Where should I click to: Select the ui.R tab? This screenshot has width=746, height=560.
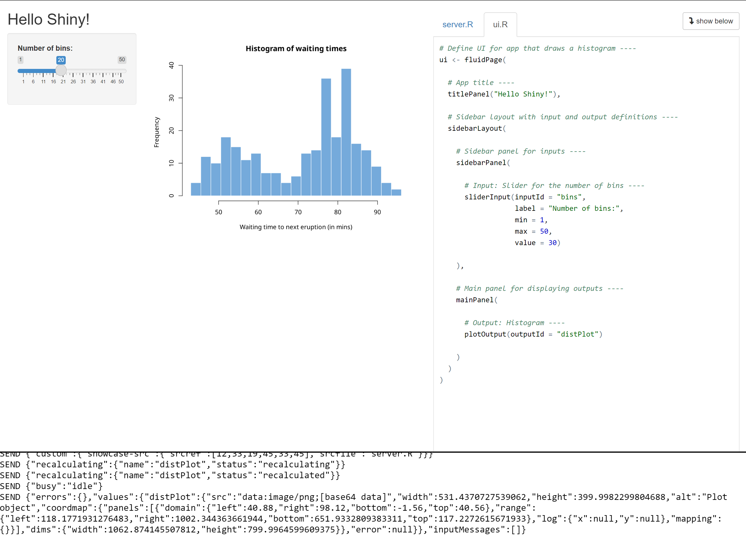pyautogui.click(x=500, y=24)
